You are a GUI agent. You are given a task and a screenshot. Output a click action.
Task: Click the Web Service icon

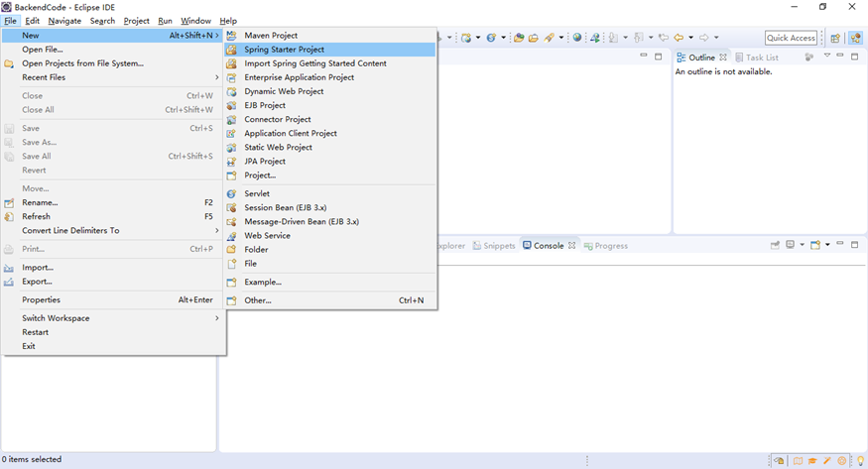[x=231, y=236]
